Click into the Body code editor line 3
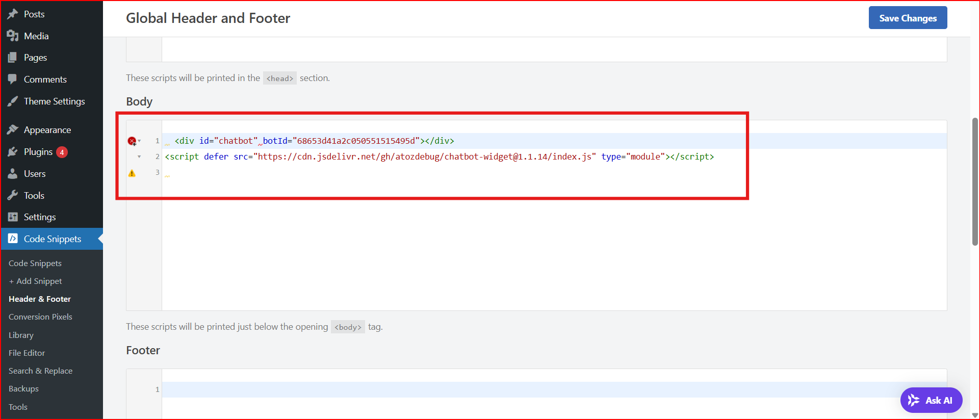Viewport: 980px width, 420px height. point(554,173)
